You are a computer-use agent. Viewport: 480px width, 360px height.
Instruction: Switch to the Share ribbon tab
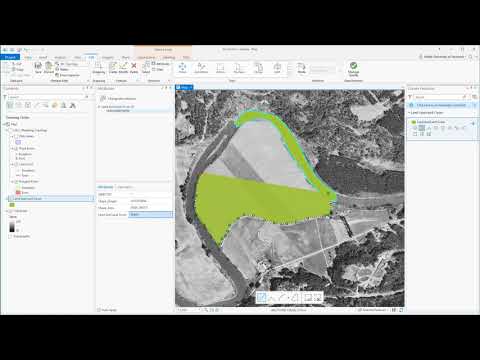[125, 57]
